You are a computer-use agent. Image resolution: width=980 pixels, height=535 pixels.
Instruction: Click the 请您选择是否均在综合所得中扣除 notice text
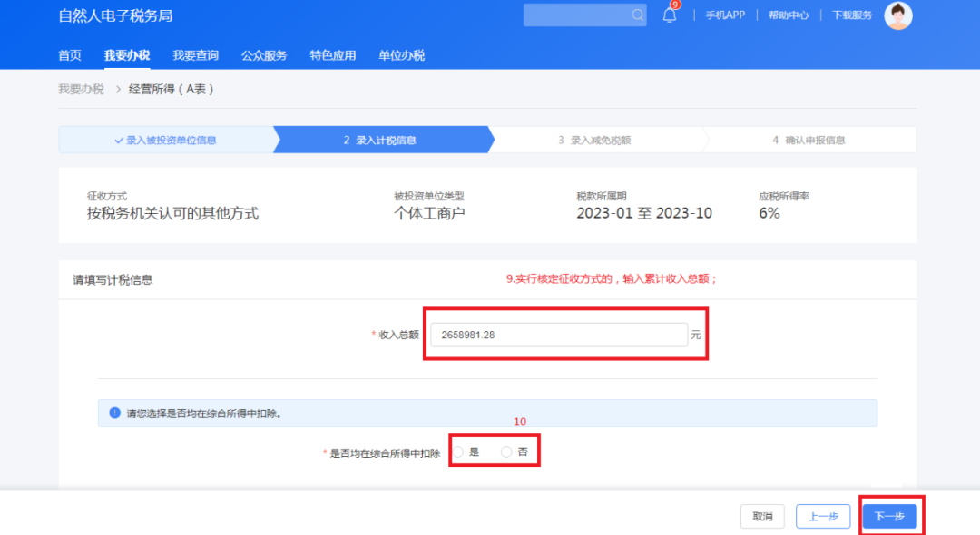[x=204, y=413]
